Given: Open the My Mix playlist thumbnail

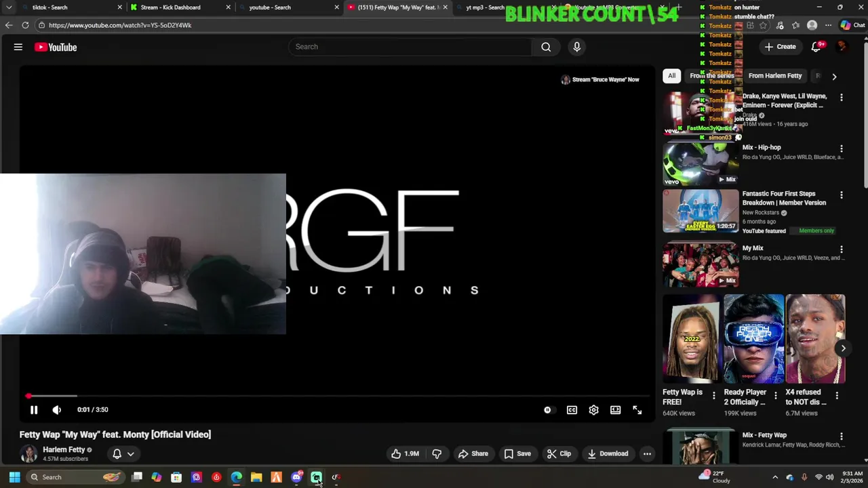Looking at the screenshot, I should (x=701, y=264).
